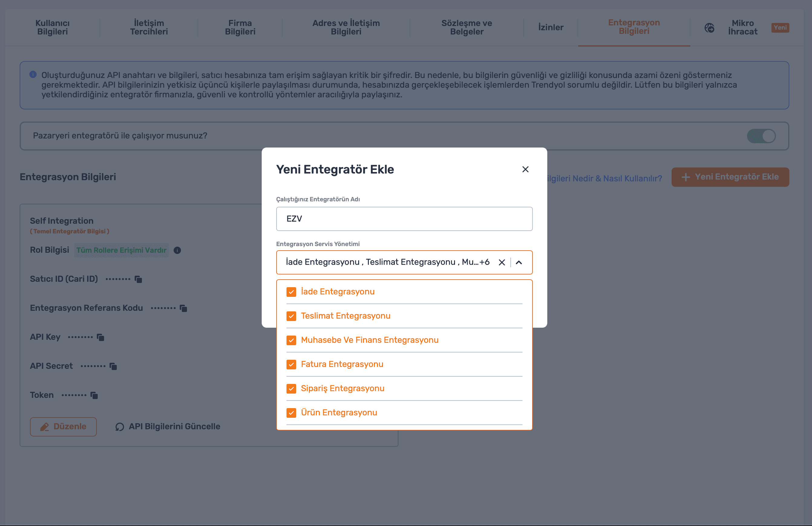This screenshot has width=812, height=526.
Task: Uncheck İade Entegrasyonu
Action: (x=291, y=292)
